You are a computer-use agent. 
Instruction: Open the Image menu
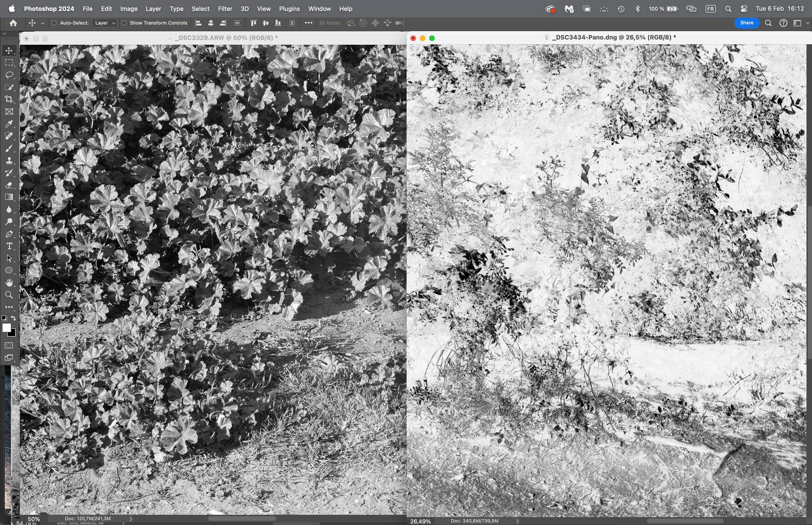pos(129,8)
